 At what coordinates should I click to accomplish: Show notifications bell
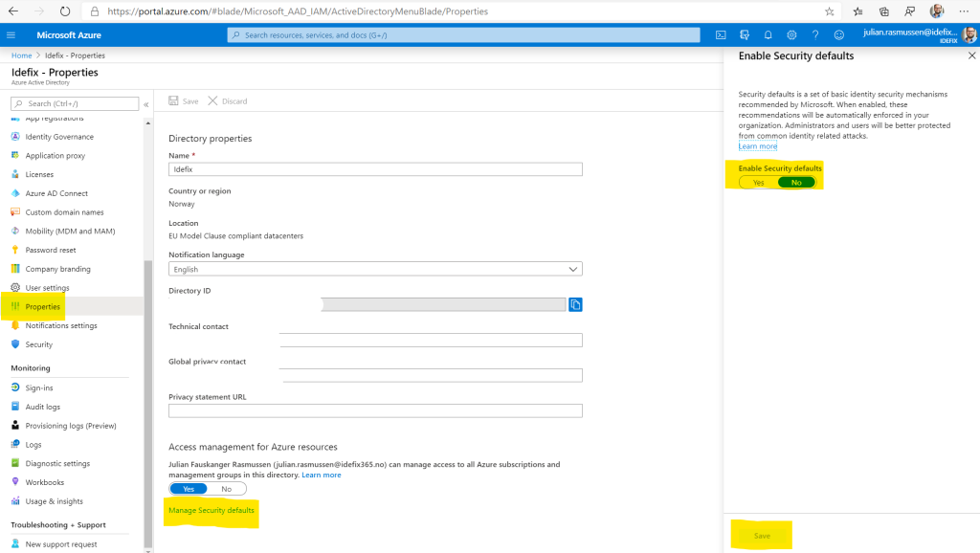tap(768, 35)
